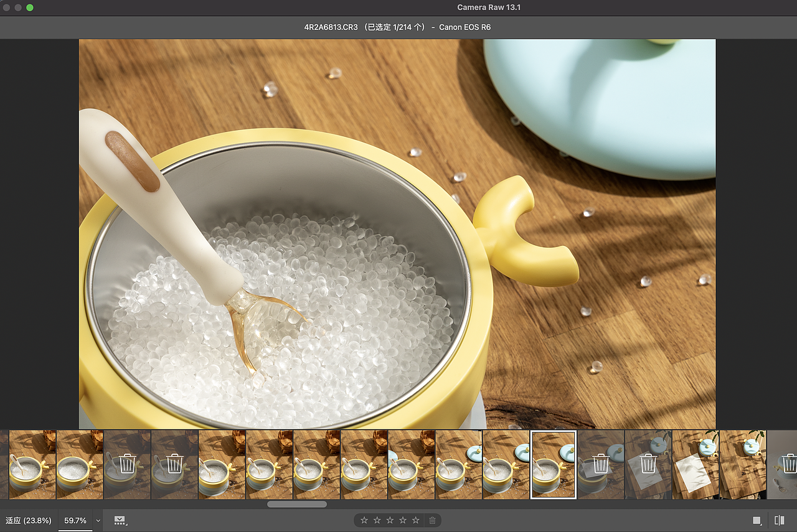Mark image for deletion beside rating stars

pos(432,520)
